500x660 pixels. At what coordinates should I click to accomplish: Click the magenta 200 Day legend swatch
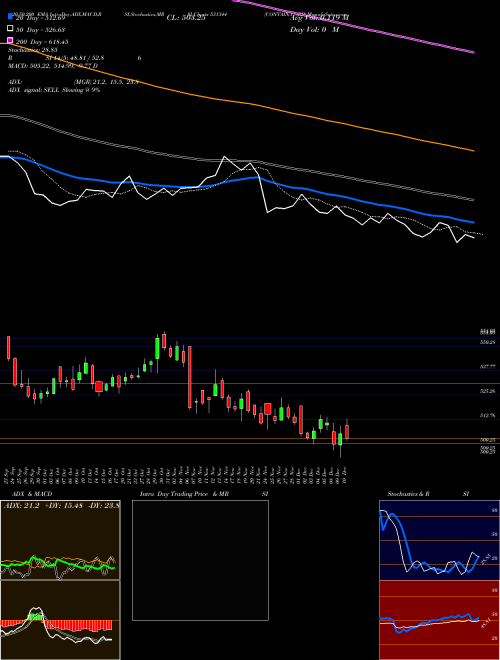coord(11,41)
